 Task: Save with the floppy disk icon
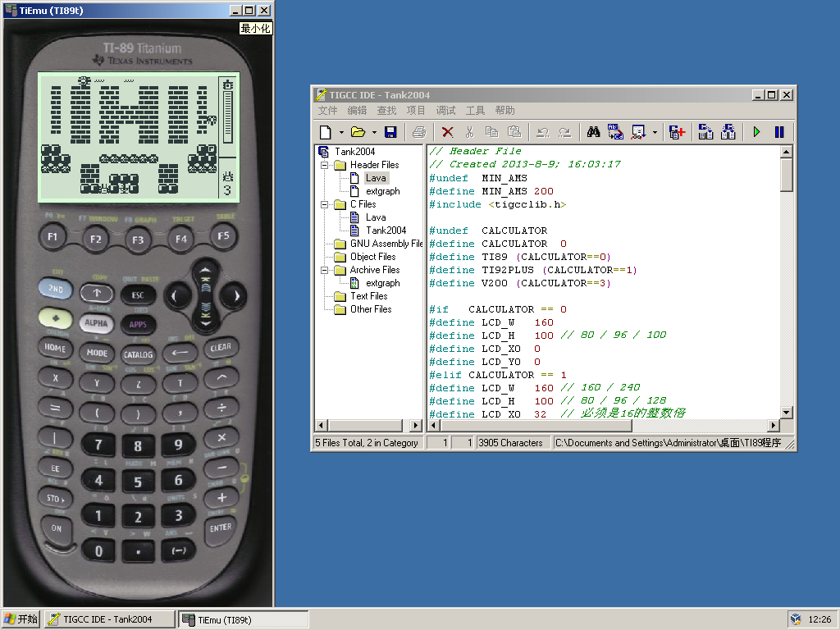coord(390,132)
